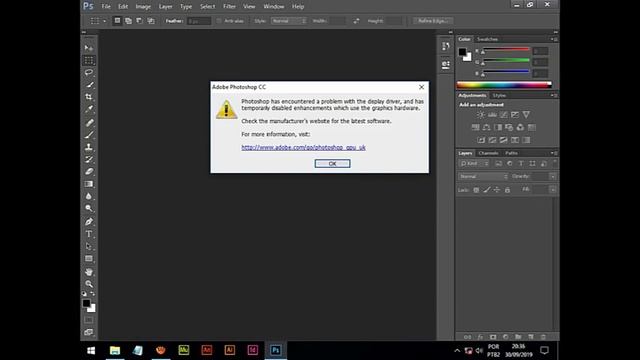
Task: Click the Refine Edge button
Action: [x=433, y=21]
